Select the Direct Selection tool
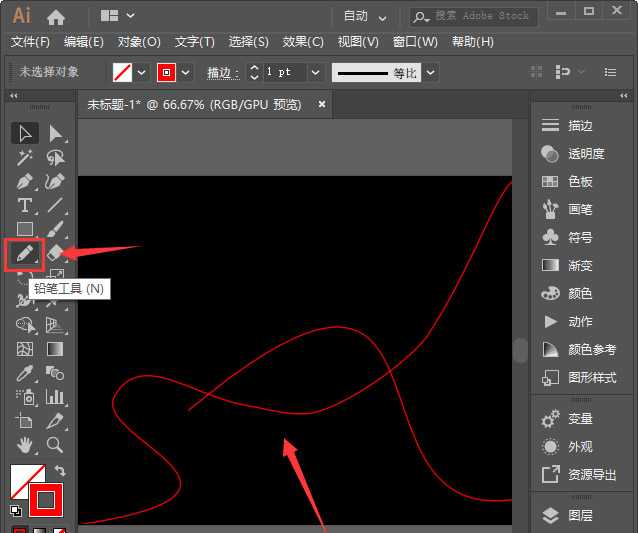The image size is (638, 533). click(56, 133)
